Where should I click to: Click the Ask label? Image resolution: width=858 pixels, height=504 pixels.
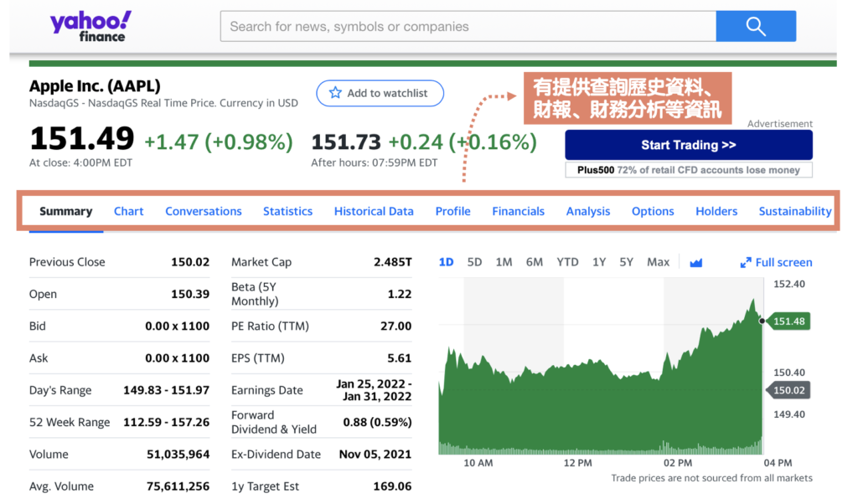pyautogui.click(x=39, y=358)
